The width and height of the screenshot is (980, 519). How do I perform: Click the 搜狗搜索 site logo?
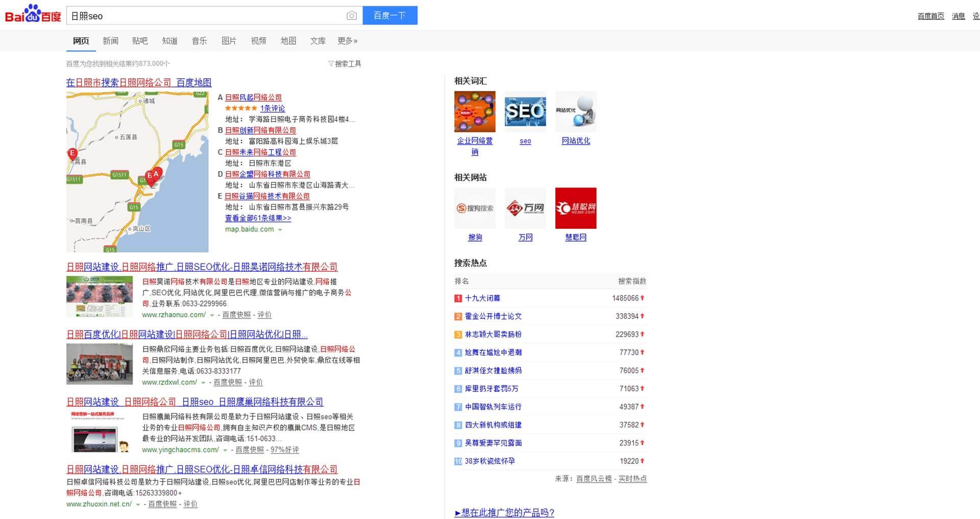pyautogui.click(x=475, y=208)
